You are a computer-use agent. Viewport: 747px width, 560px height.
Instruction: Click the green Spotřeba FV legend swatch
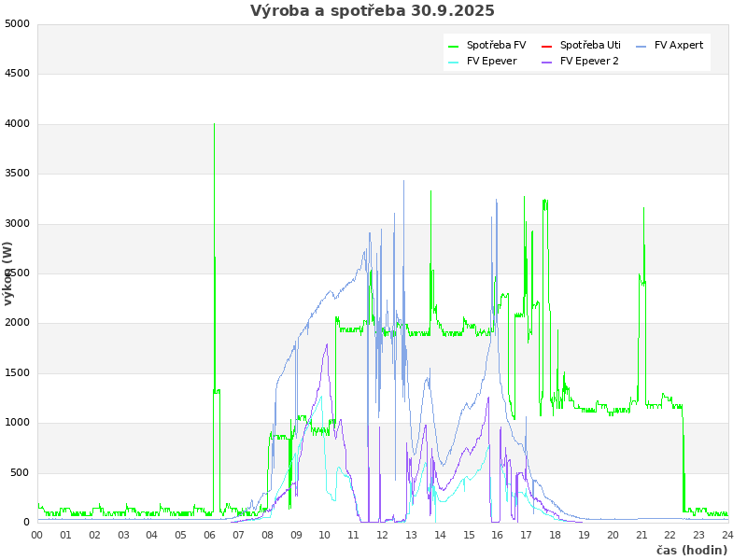coord(454,46)
